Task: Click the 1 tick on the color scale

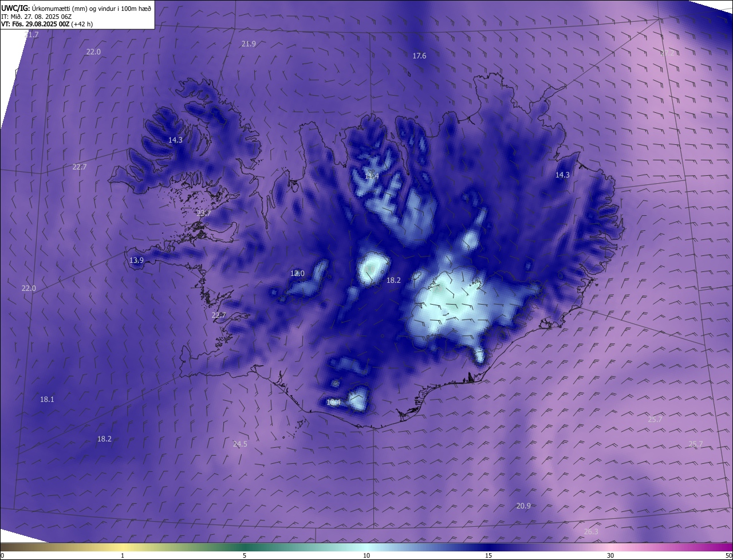Action: (x=123, y=555)
